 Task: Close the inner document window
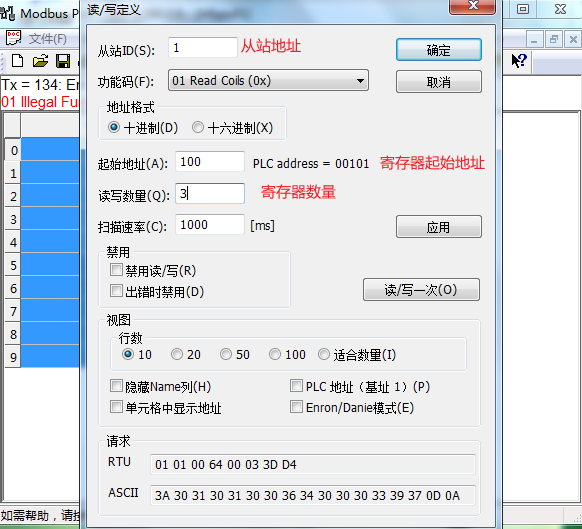pos(573,39)
